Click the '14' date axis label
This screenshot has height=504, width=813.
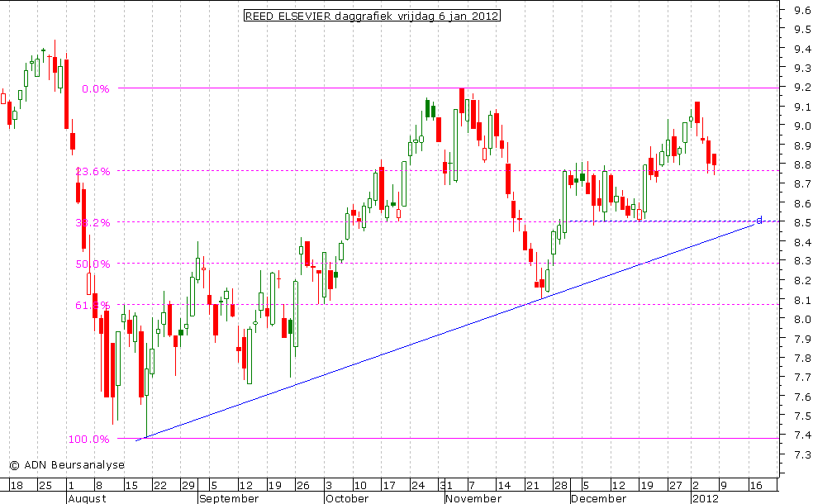(504, 486)
